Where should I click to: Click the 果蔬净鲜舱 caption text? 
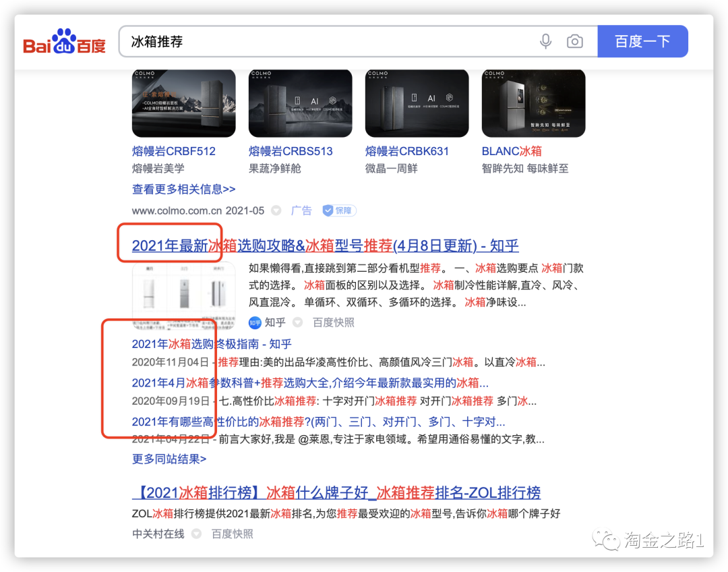pyautogui.click(x=275, y=169)
